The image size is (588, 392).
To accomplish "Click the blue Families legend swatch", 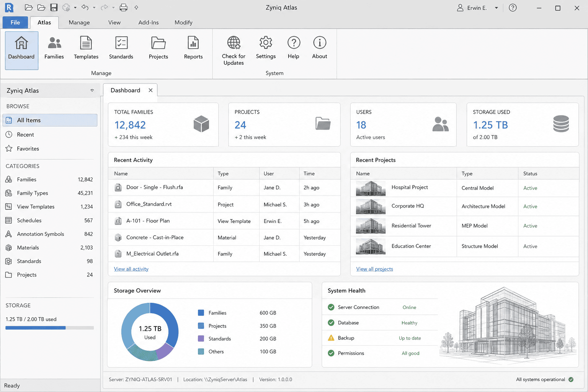I will coord(201,313).
